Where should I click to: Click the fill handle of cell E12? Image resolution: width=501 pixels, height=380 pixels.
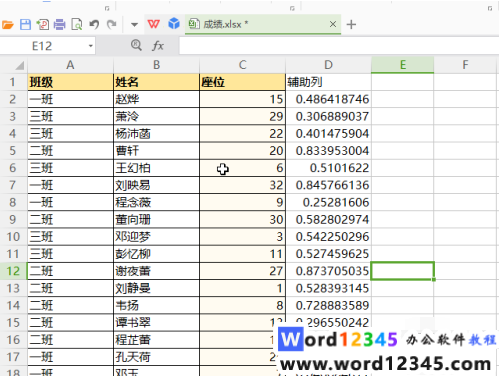pyautogui.click(x=433, y=279)
